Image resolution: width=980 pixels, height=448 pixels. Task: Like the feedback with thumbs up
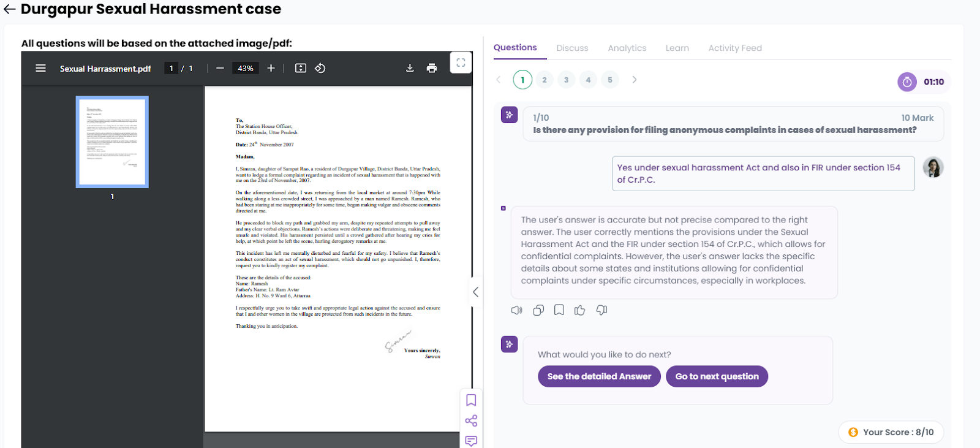pyautogui.click(x=579, y=310)
